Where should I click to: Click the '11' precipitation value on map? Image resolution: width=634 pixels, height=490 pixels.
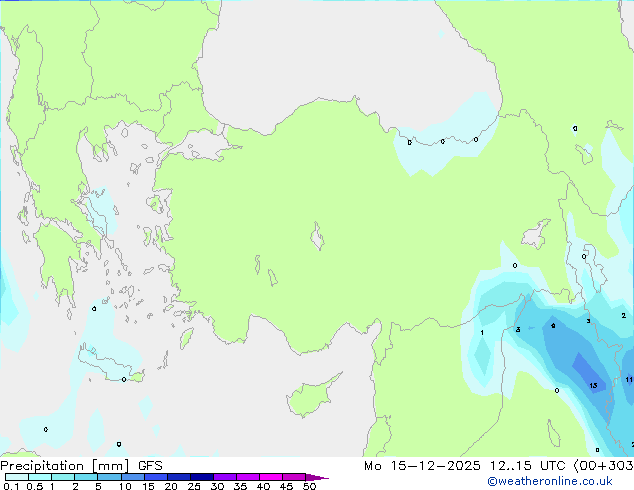[x=629, y=379]
